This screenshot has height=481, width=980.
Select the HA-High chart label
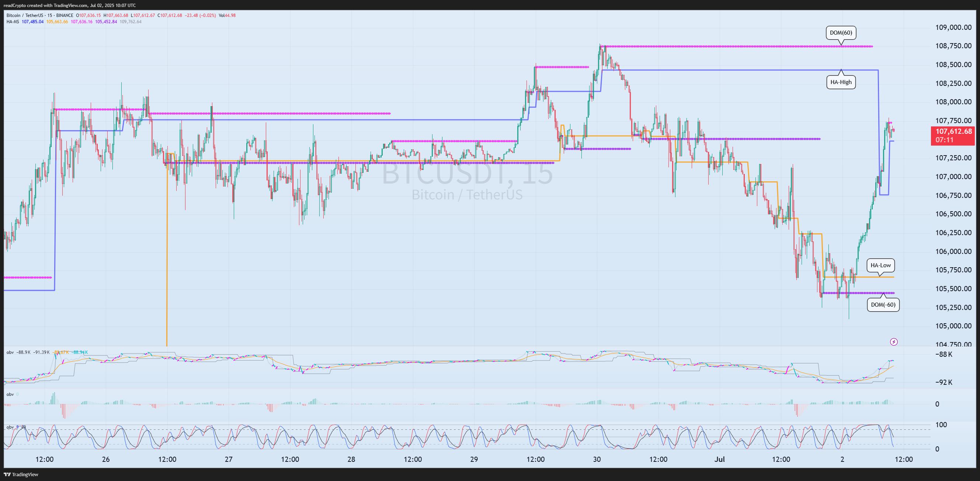point(841,82)
